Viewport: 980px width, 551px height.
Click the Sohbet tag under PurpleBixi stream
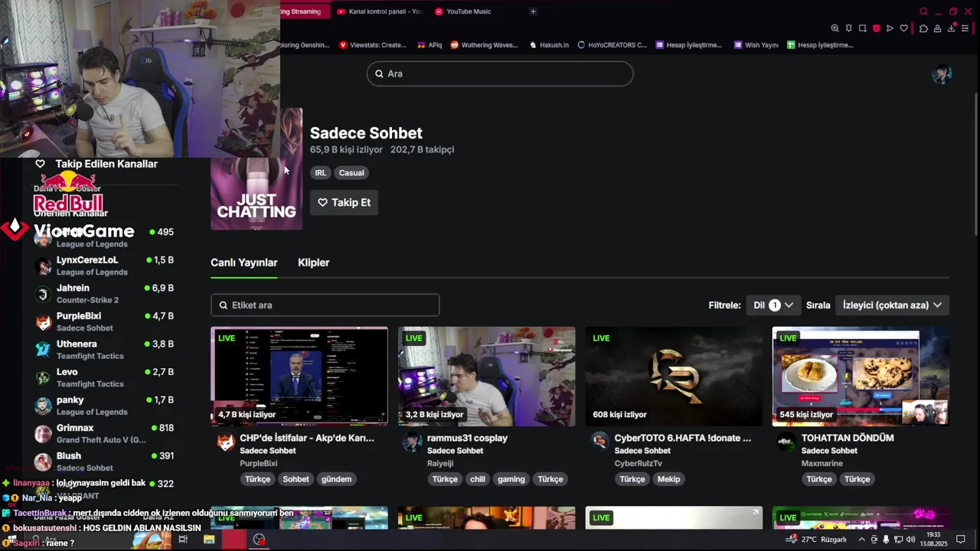click(296, 479)
